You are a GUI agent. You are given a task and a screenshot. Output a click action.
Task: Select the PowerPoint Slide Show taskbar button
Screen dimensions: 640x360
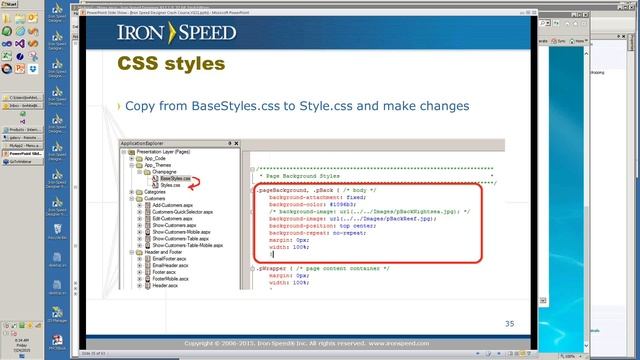(x=22, y=154)
